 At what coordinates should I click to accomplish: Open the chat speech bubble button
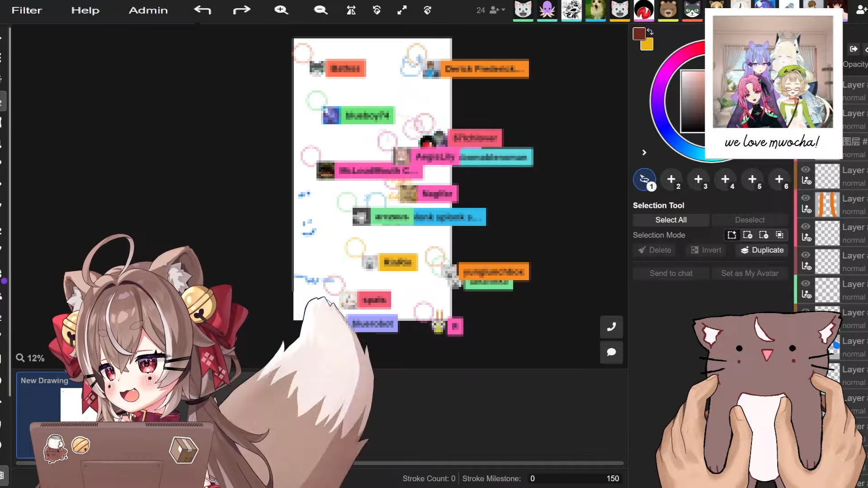coord(611,352)
